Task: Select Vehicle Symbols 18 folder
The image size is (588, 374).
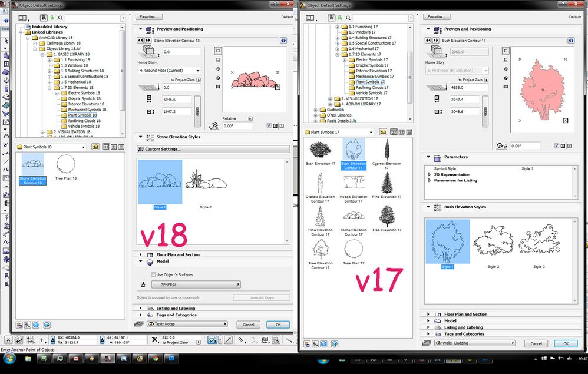Action: tap(84, 126)
